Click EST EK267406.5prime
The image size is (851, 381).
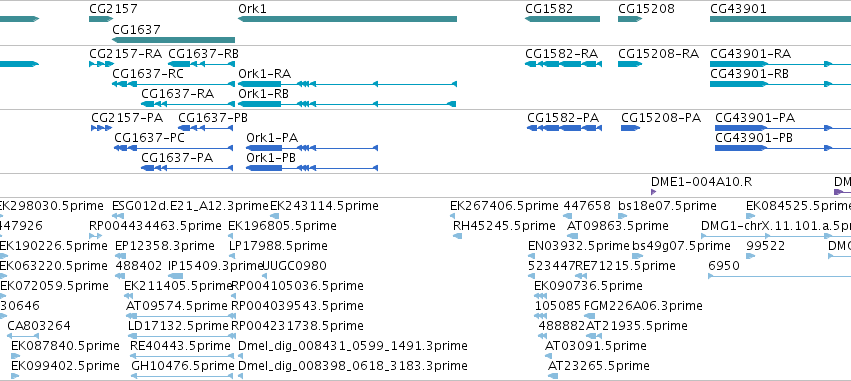click(504, 206)
